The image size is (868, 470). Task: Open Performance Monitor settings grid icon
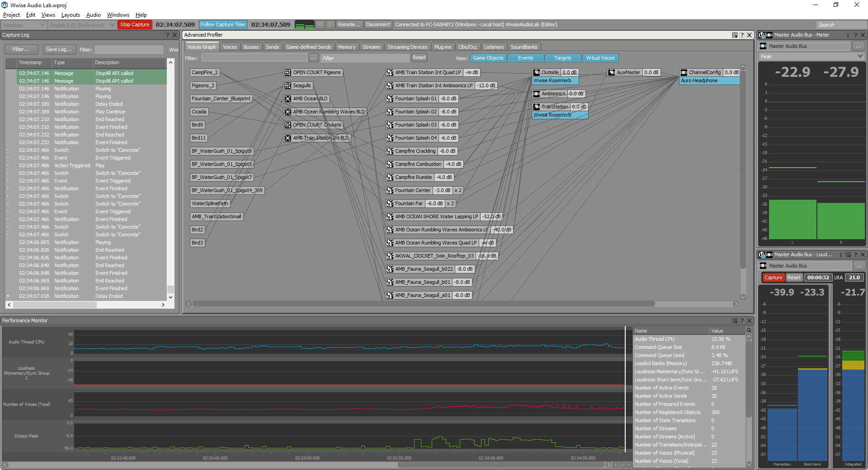(x=735, y=320)
